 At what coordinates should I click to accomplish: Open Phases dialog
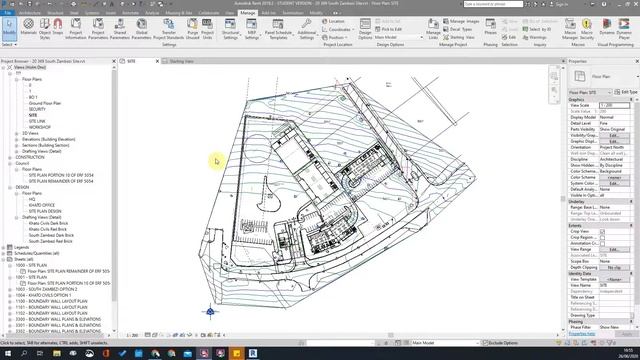(x=491, y=27)
